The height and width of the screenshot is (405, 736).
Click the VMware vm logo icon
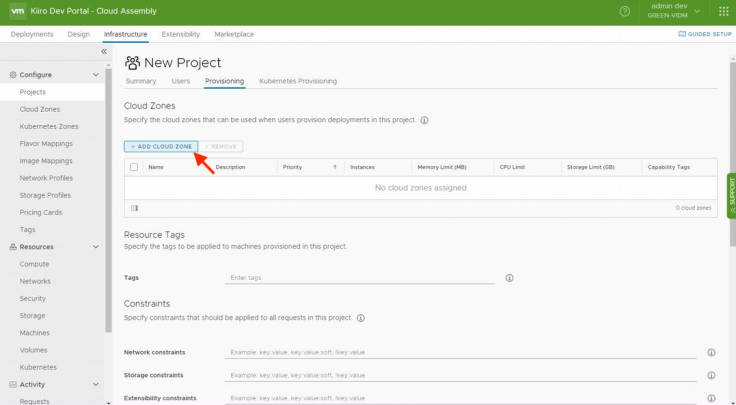pos(17,11)
